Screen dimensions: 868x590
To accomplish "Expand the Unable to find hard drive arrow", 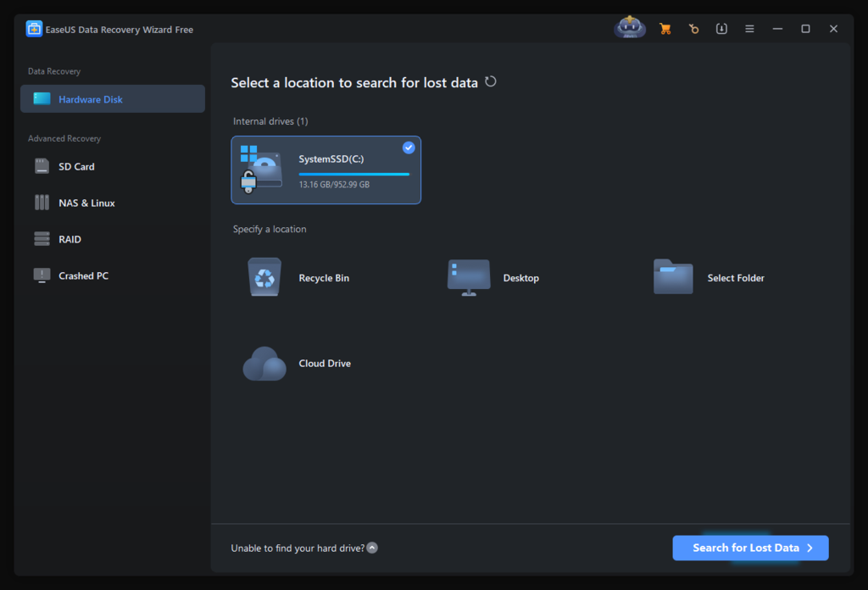I will 372,548.
